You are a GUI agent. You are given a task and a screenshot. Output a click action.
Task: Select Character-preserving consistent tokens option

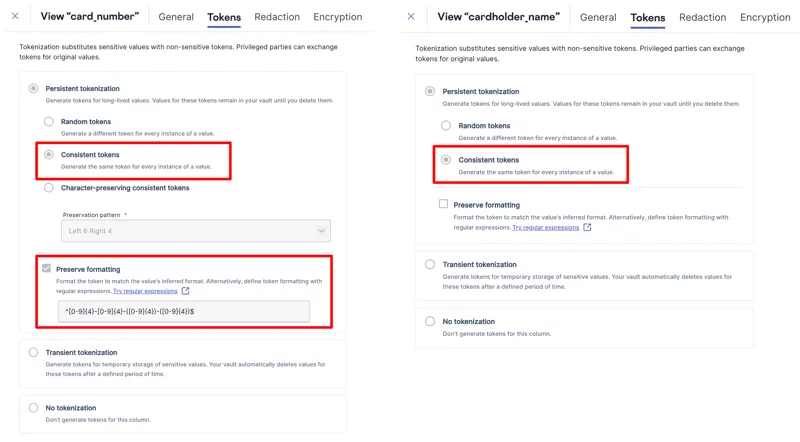pyautogui.click(x=48, y=188)
